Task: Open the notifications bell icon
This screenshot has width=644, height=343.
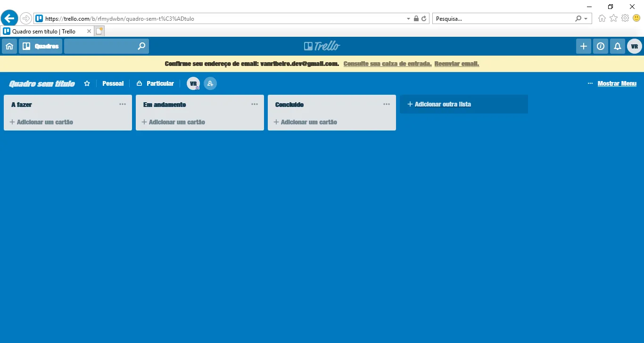Action: 617,46
